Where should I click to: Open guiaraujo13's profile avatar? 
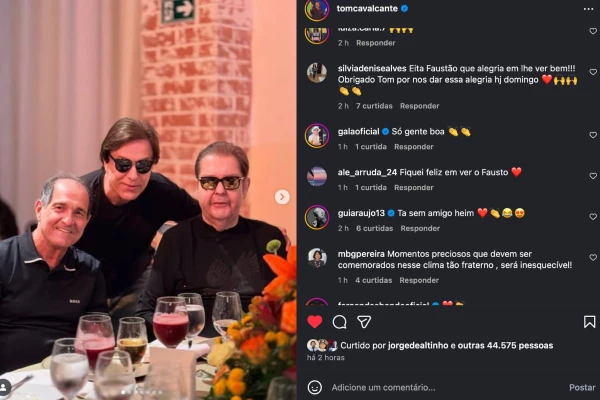(x=317, y=217)
